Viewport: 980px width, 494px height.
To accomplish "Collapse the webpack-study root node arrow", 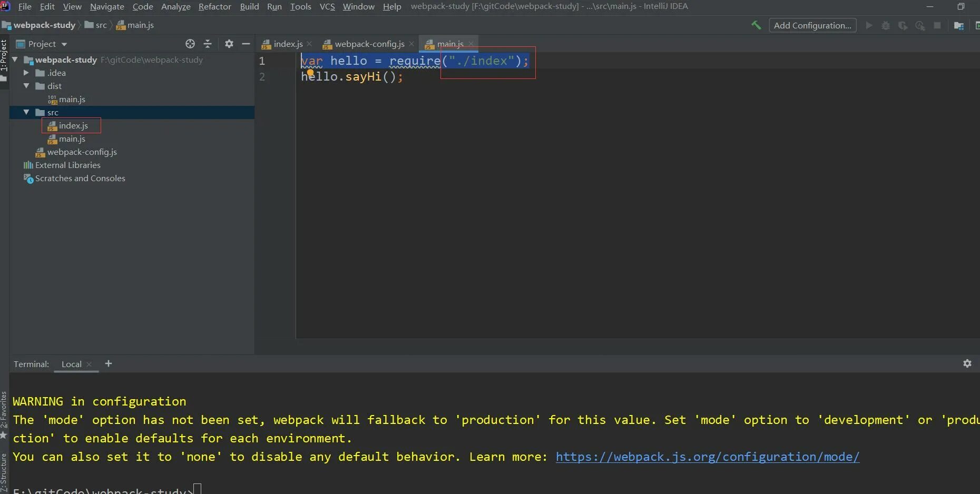I will point(15,60).
